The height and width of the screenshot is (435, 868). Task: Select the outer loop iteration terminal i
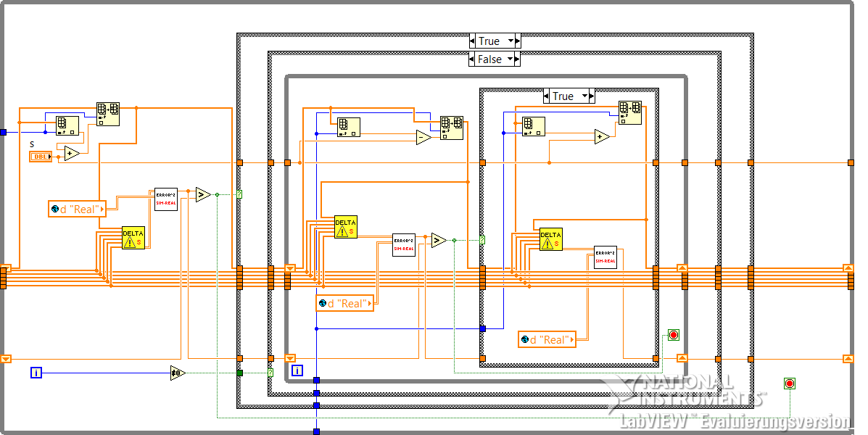tap(36, 373)
